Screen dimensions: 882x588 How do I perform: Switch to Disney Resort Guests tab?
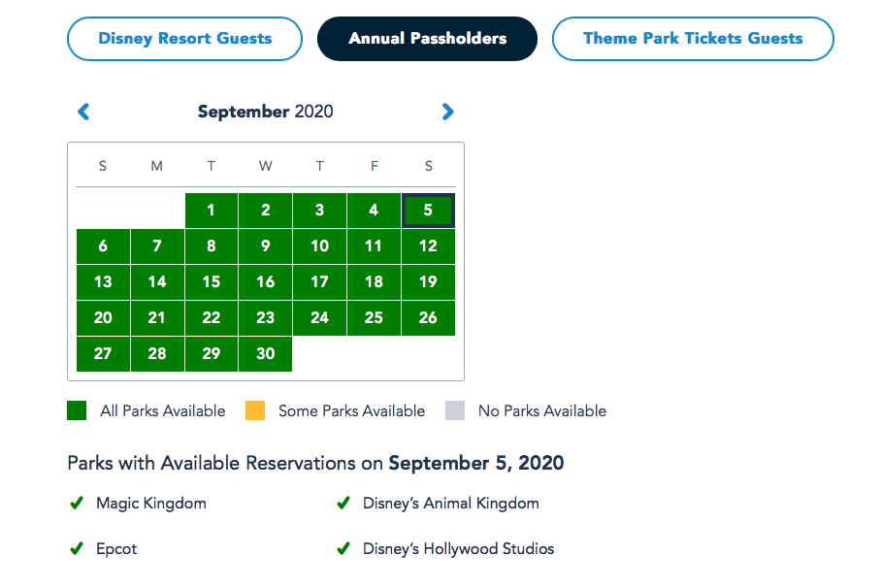(184, 39)
